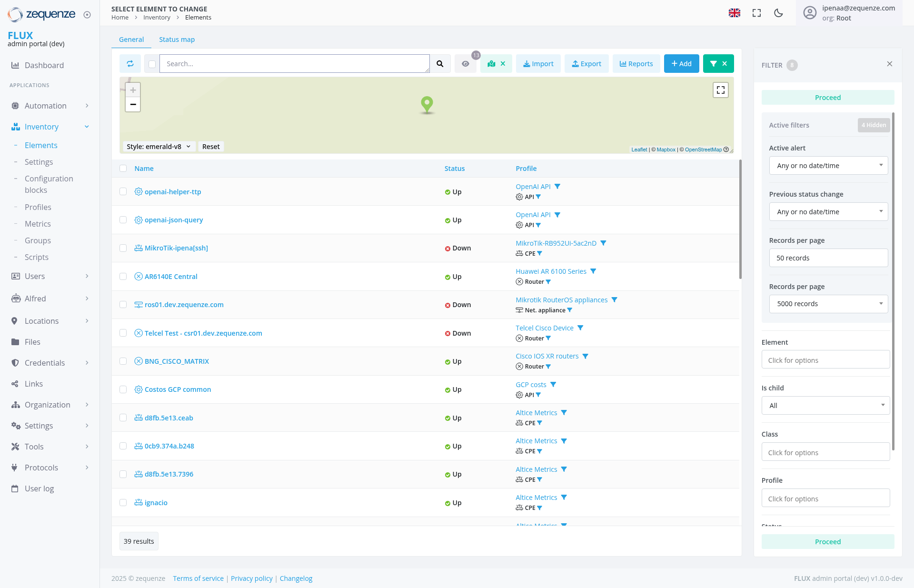Click the teal filter funnel button

point(718,64)
